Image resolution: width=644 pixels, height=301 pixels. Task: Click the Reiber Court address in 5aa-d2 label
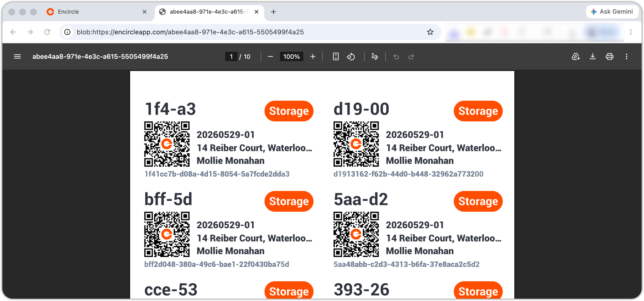(x=444, y=238)
